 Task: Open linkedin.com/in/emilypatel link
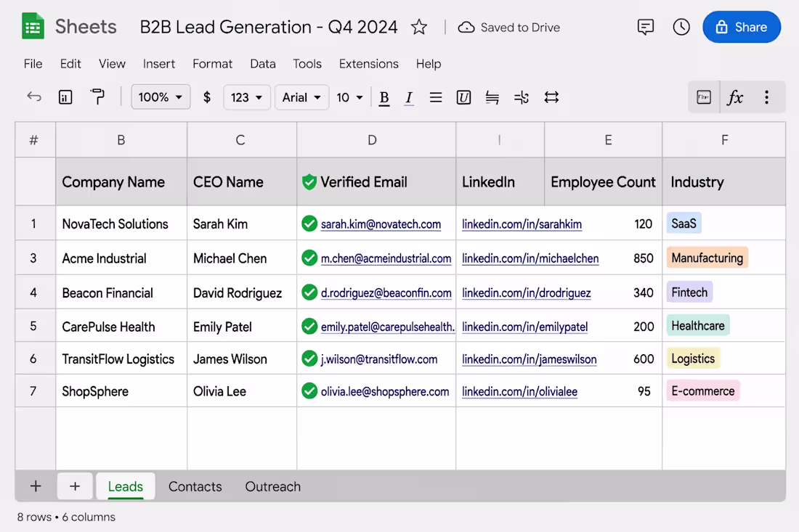click(525, 327)
